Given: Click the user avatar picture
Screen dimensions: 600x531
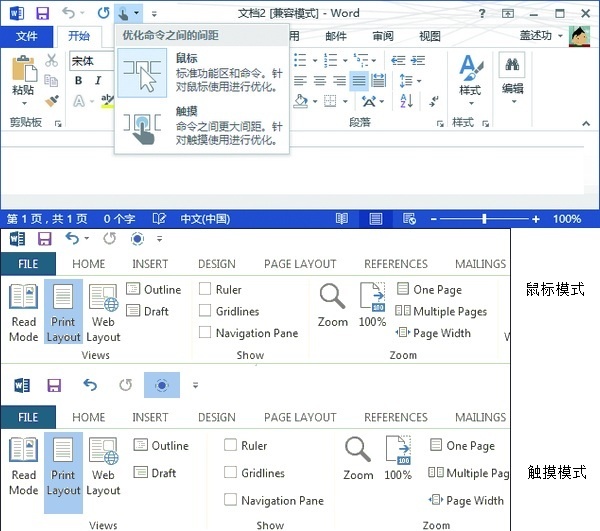Looking at the screenshot, I should 579,36.
